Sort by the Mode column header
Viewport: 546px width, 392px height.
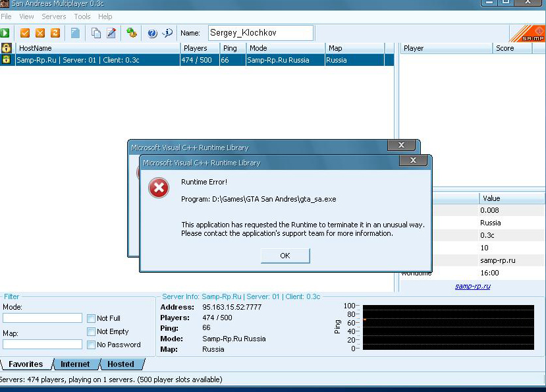click(x=286, y=48)
